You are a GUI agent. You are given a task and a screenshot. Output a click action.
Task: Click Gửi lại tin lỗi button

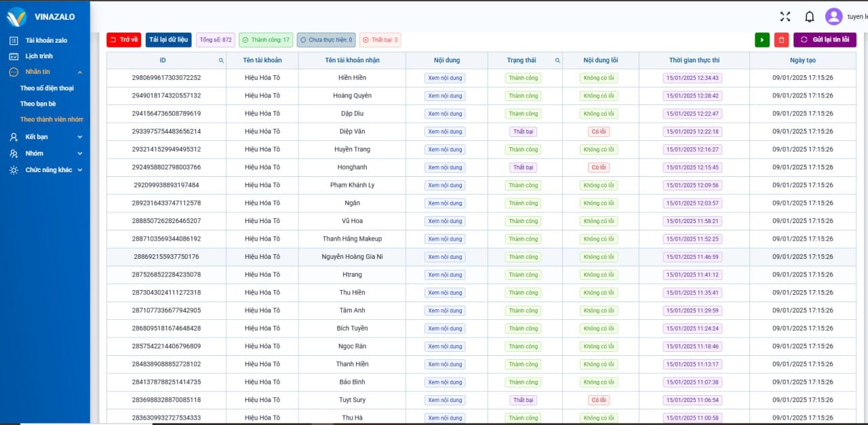pos(825,40)
